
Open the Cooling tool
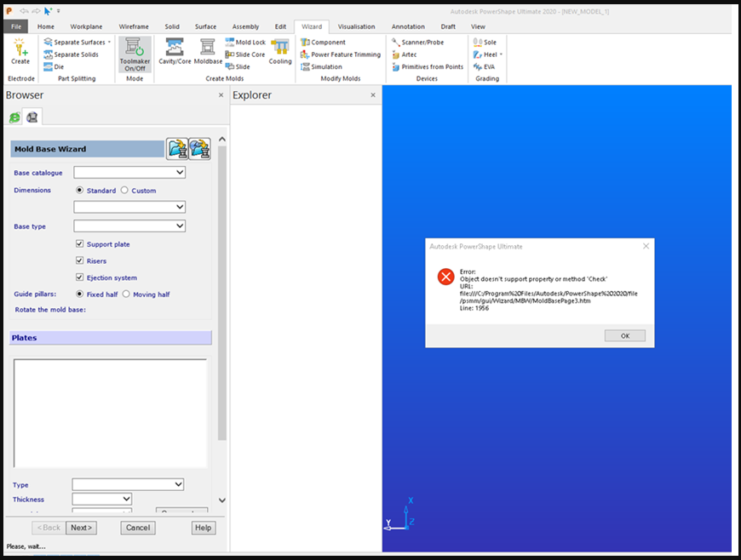(x=280, y=51)
